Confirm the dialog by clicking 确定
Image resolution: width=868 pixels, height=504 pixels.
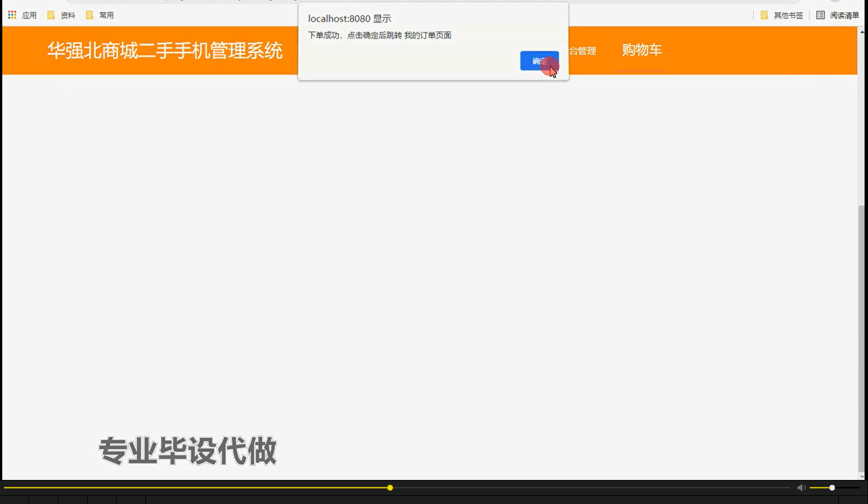(539, 61)
